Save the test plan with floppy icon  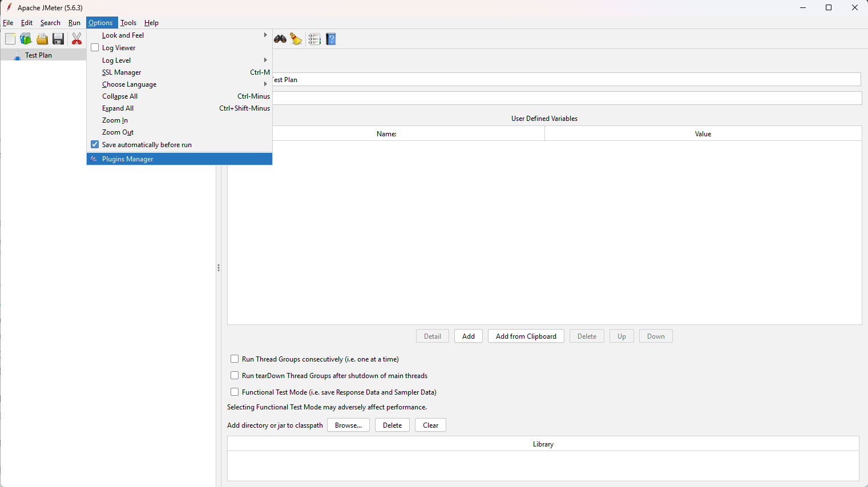click(58, 39)
